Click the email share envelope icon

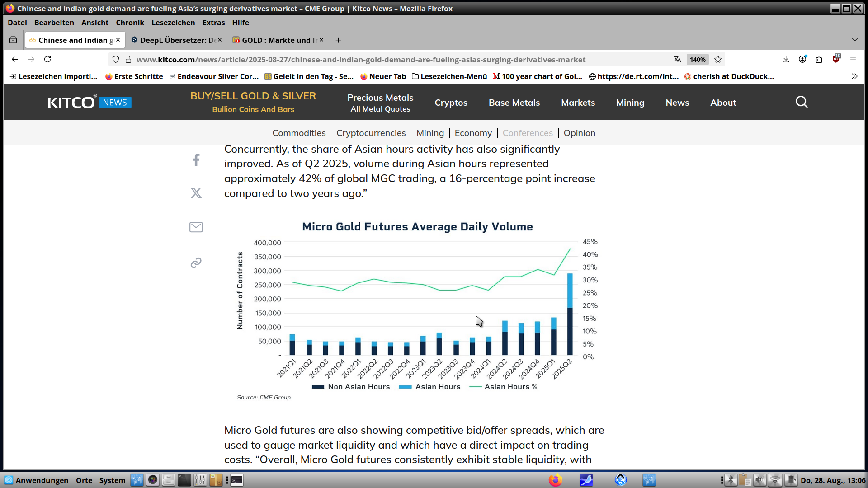tap(196, 227)
